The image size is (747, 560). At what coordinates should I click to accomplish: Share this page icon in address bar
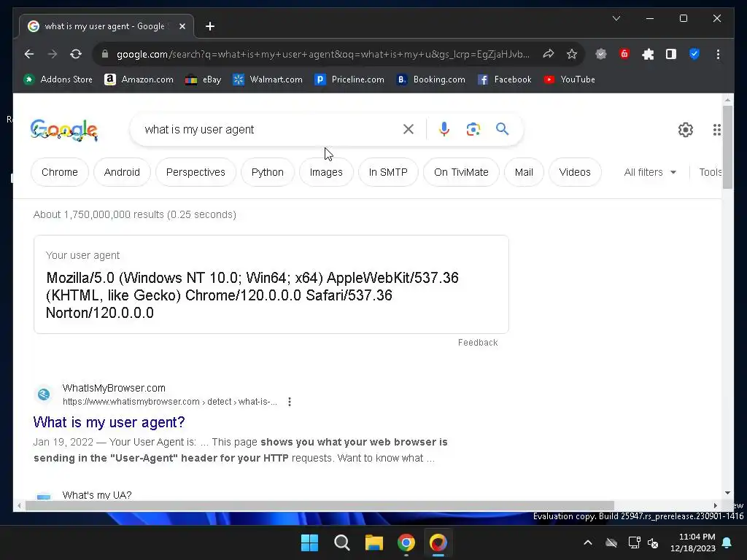click(549, 54)
